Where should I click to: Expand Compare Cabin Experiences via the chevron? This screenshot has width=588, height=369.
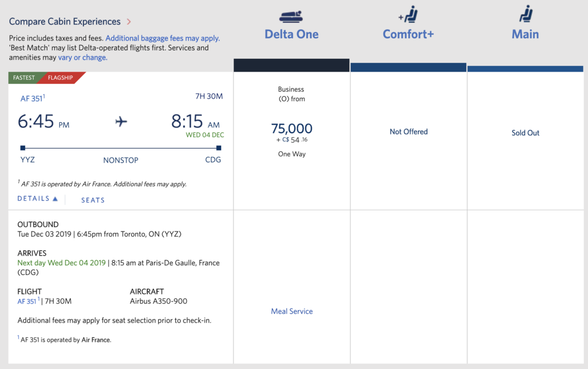click(x=129, y=22)
